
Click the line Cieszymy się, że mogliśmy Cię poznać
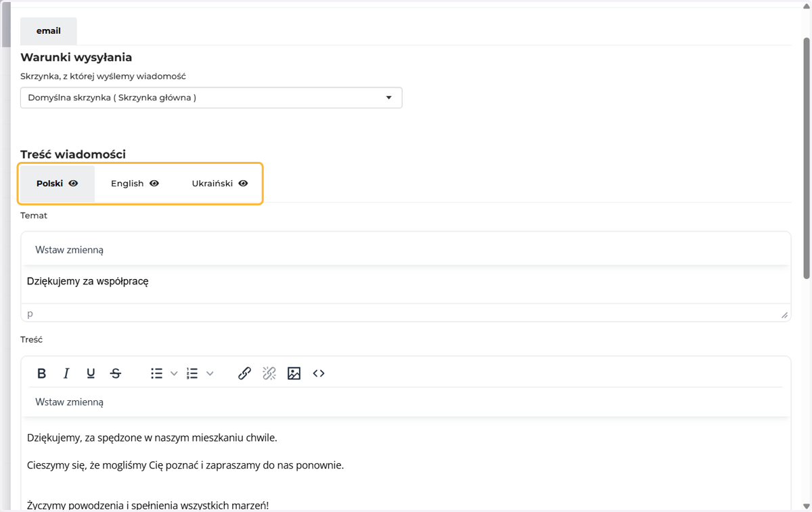pos(185,465)
